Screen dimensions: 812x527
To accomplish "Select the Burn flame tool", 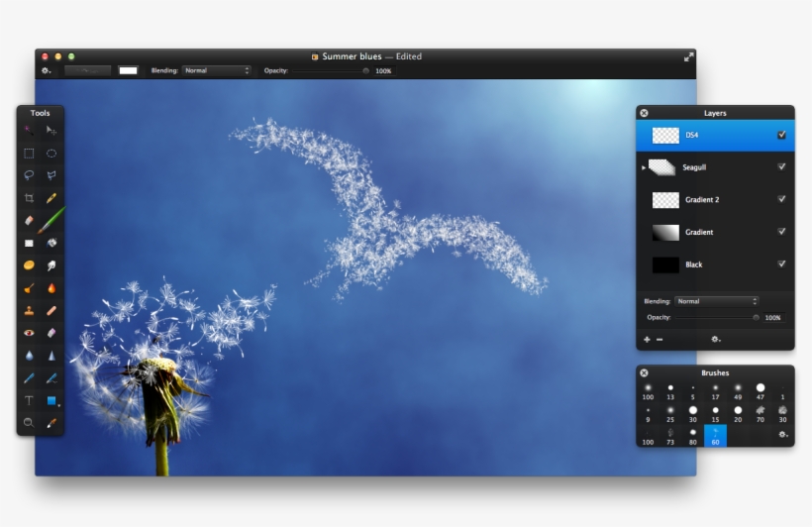I will coord(51,288).
